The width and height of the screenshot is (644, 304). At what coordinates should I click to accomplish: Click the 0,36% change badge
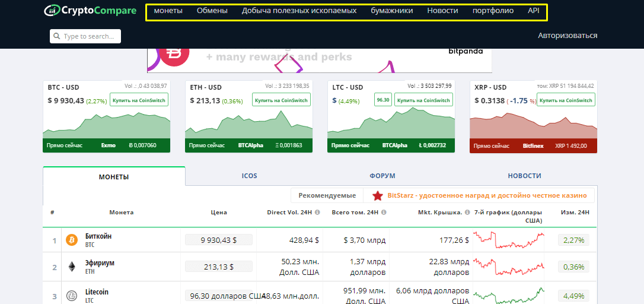573,267
